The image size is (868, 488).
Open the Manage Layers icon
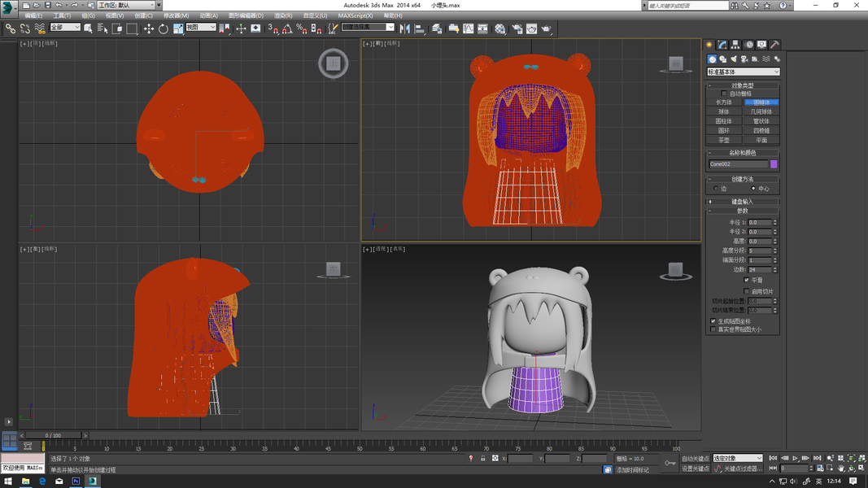coord(437,28)
